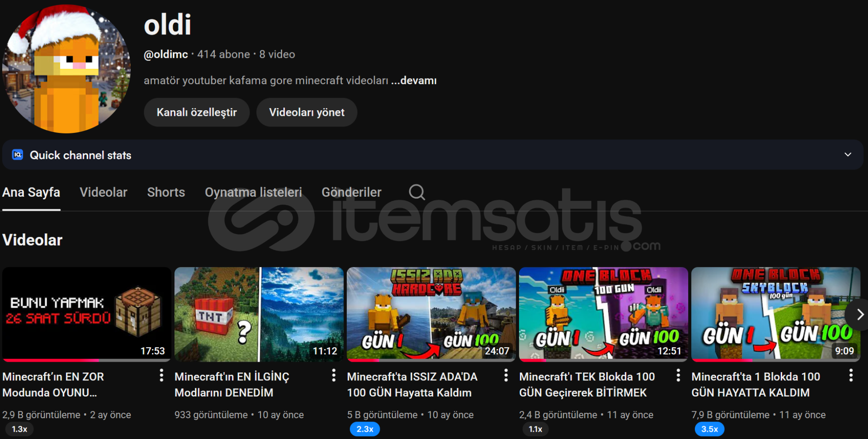Click the 'BUNU YAPMAK 26 SAAT SÜRDÜ' thumbnail
This screenshot has width=868, height=439.
tap(86, 314)
